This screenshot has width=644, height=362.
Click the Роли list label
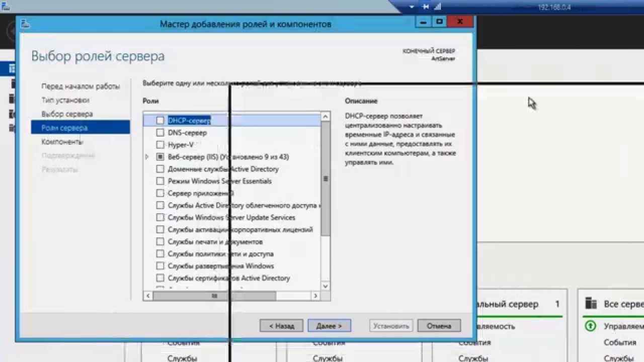tap(150, 101)
